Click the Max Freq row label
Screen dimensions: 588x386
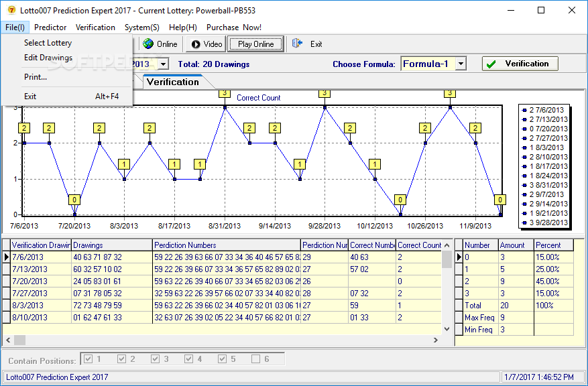[x=479, y=318]
